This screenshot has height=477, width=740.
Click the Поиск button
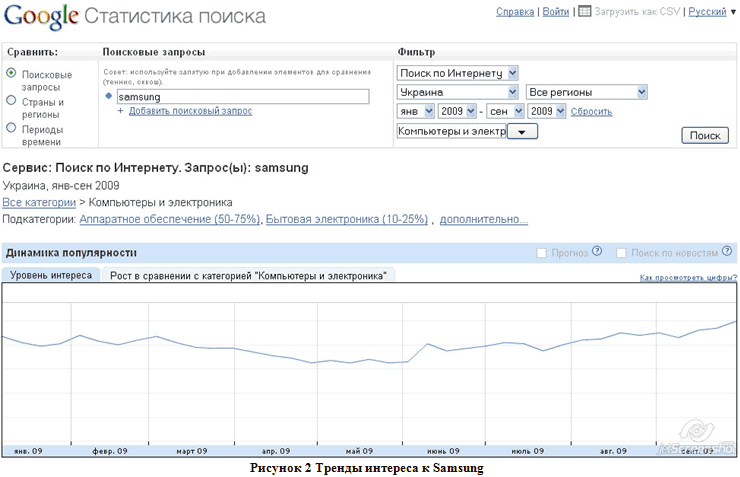[705, 135]
